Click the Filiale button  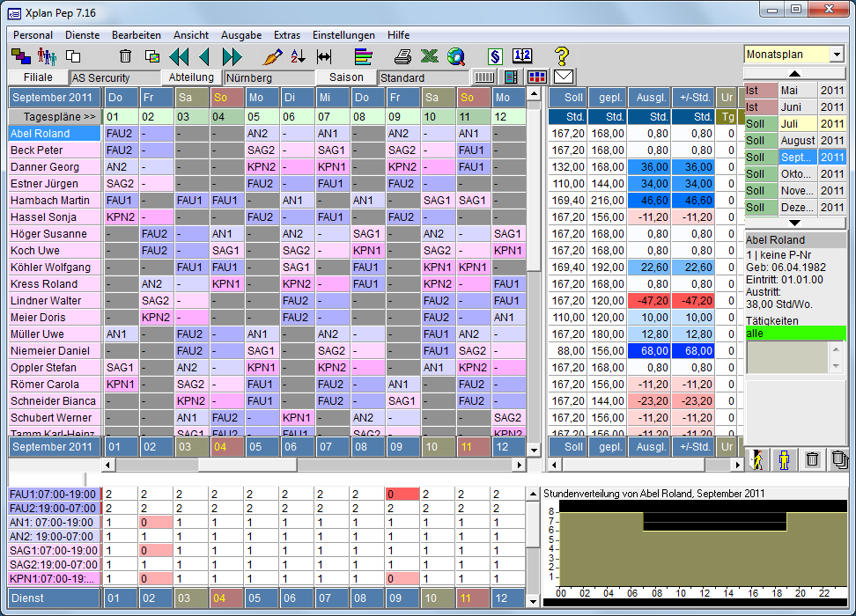[x=38, y=77]
